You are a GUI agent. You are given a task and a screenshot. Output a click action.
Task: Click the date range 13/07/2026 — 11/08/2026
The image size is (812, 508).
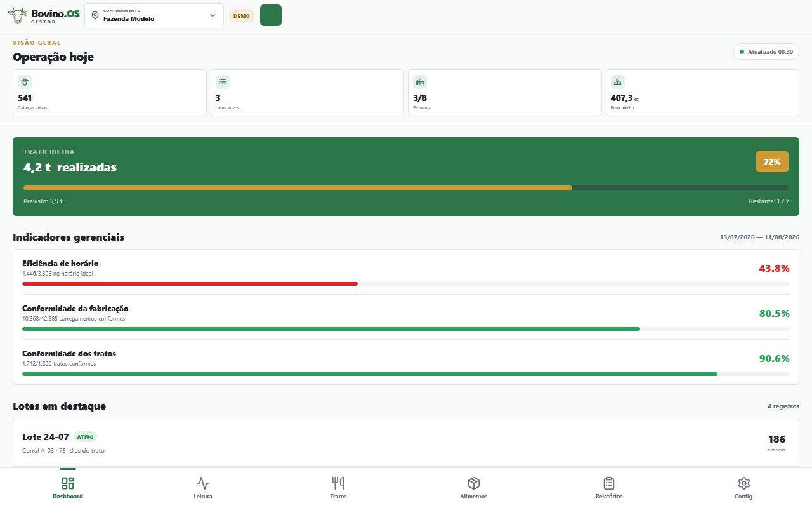pos(759,237)
